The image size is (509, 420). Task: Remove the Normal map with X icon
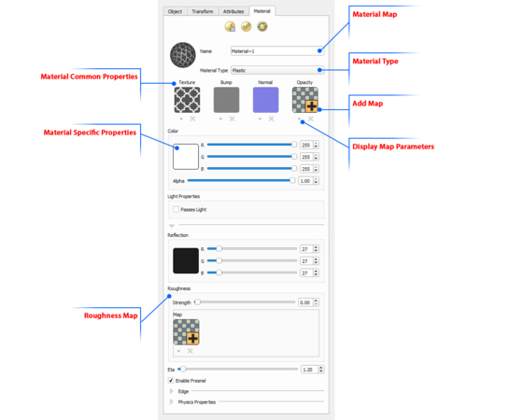(x=271, y=119)
